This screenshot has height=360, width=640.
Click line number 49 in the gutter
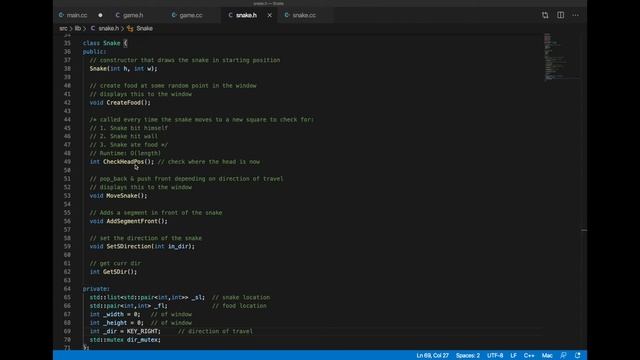click(x=67, y=162)
